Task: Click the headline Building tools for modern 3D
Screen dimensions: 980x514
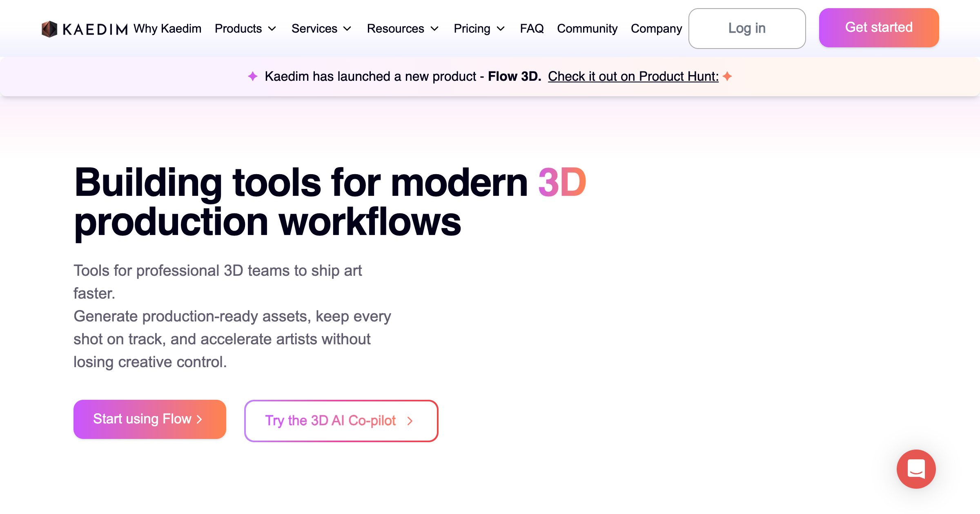Action: coord(330,183)
